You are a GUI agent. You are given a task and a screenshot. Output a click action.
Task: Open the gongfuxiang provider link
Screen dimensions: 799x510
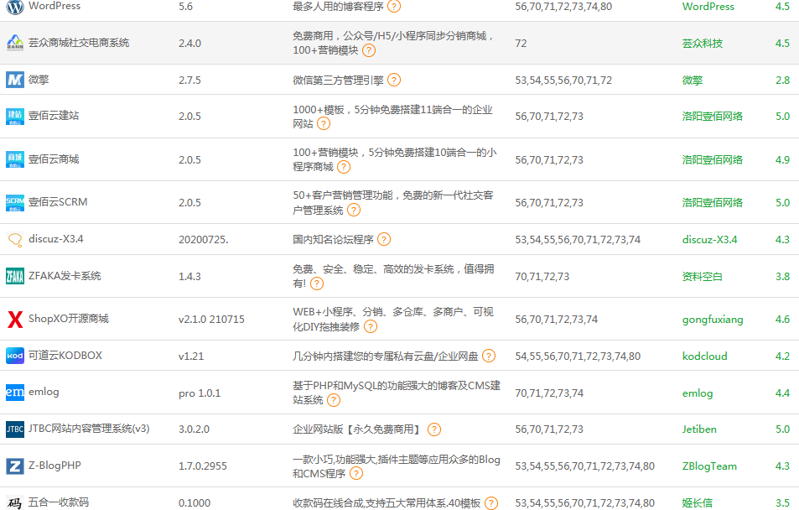click(x=712, y=319)
